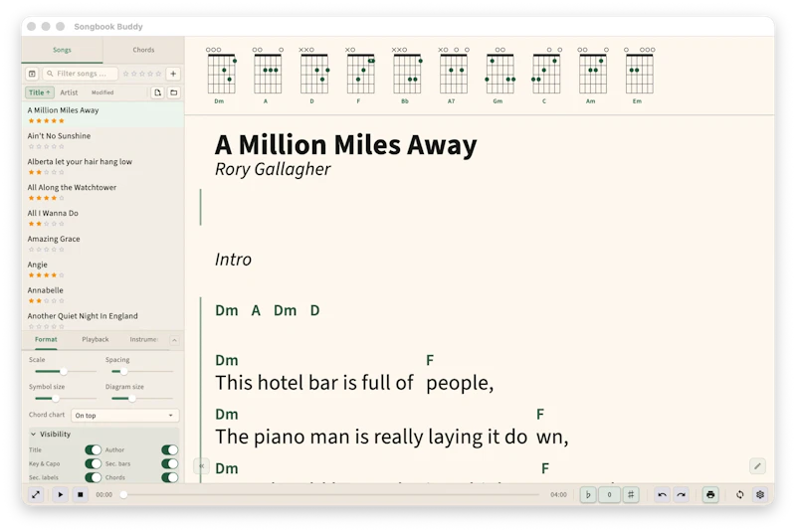The height and width of the screenshot is (532, 796).
Task: Redo the last change
Action: pos(682,494)
